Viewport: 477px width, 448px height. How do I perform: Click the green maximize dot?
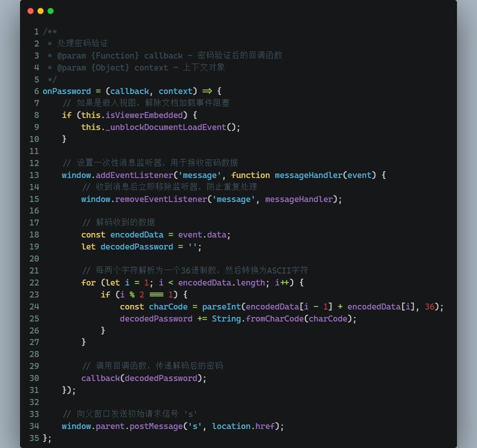click(x=51, y=11)
